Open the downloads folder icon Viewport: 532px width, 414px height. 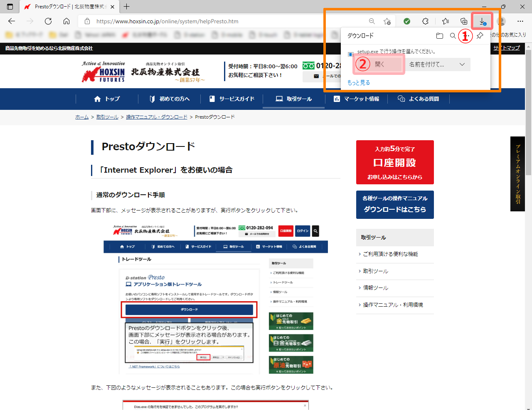[x=439, y=36]
